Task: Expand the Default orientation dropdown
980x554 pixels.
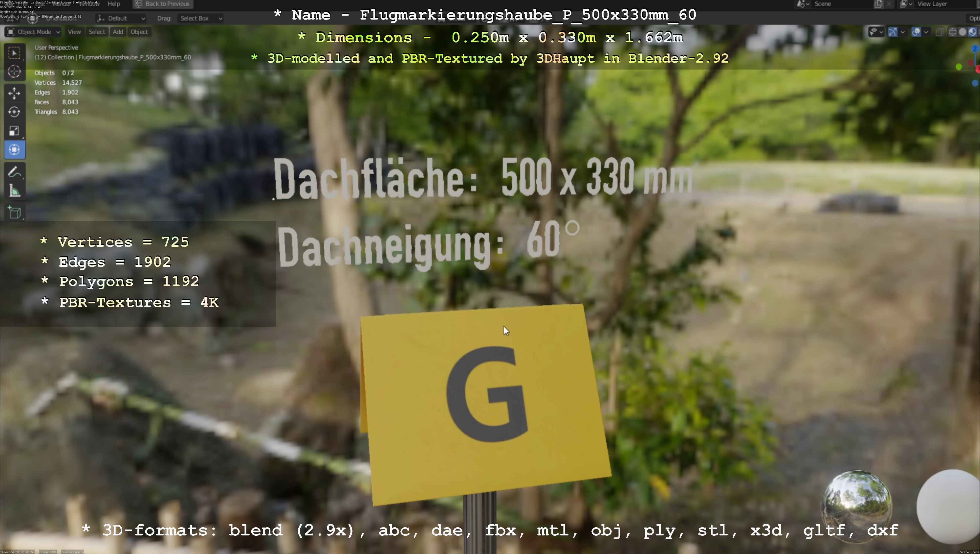Action: coord(121,18)
